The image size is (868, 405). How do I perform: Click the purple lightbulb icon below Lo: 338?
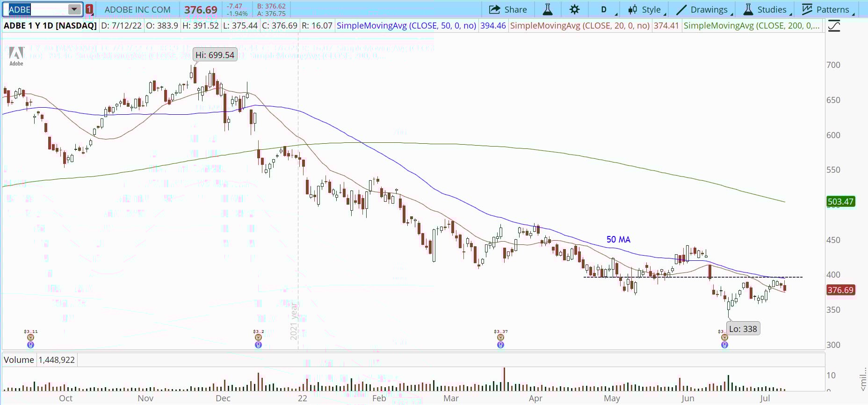pos(724,345)
